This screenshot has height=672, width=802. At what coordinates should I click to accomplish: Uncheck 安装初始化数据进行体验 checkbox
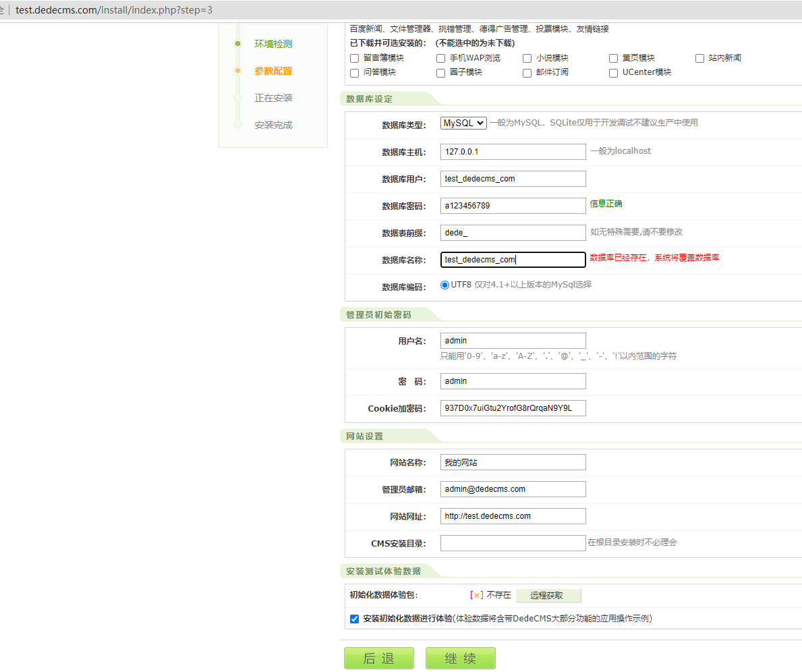pos(354,619)
